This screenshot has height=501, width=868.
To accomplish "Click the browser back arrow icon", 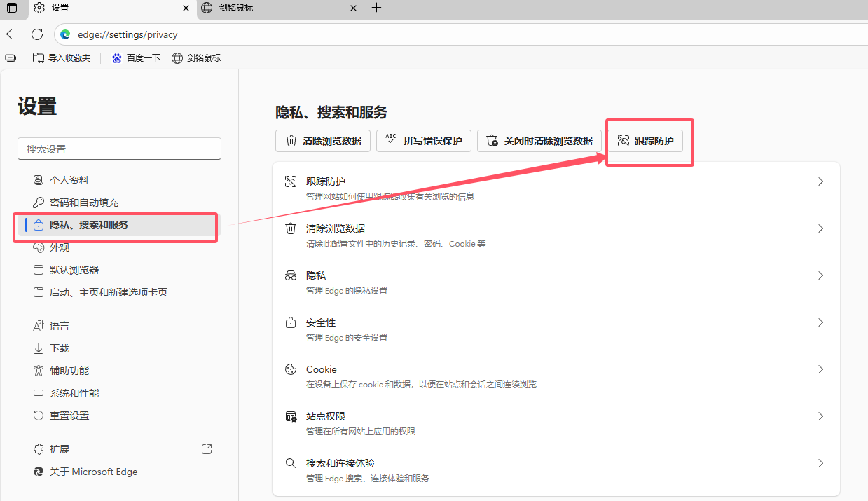I will pyautogui.click(x=12, y=34).
